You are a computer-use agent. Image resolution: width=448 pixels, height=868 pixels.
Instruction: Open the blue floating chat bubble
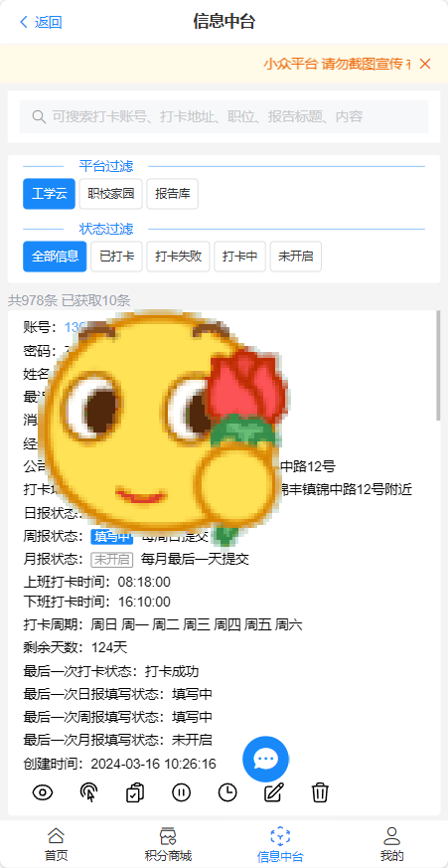click(265, 759)
